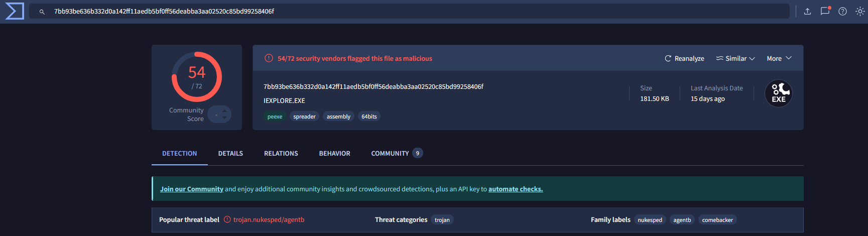Screen dimensions: 868x236
Task: Open the Behavior tab
Action: click(x=334, y=154)
